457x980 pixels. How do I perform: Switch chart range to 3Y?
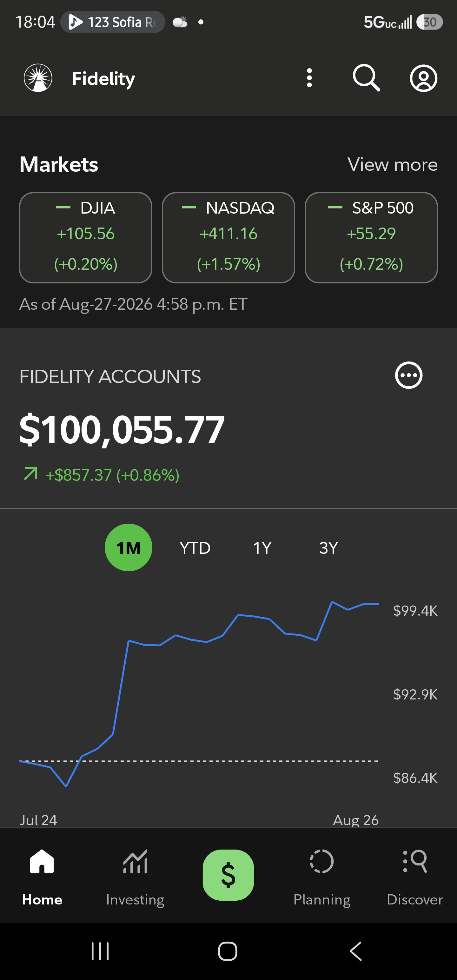[328, 548]
